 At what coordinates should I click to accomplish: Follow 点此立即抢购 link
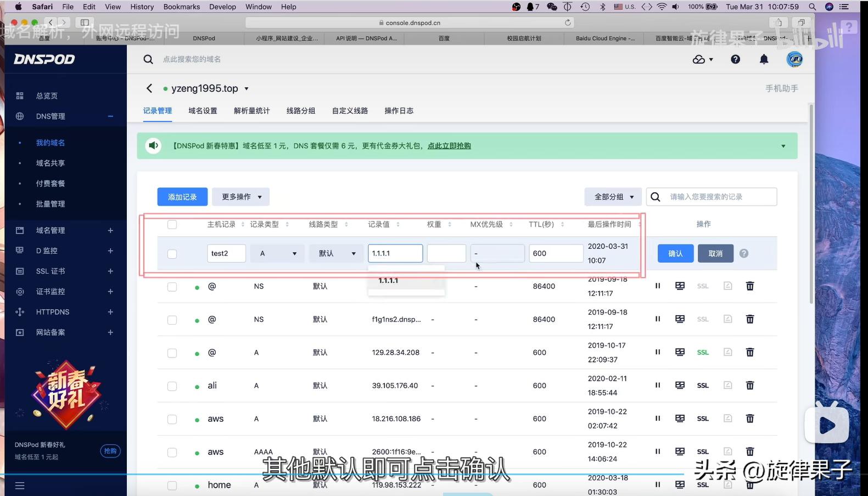point(449,146)
